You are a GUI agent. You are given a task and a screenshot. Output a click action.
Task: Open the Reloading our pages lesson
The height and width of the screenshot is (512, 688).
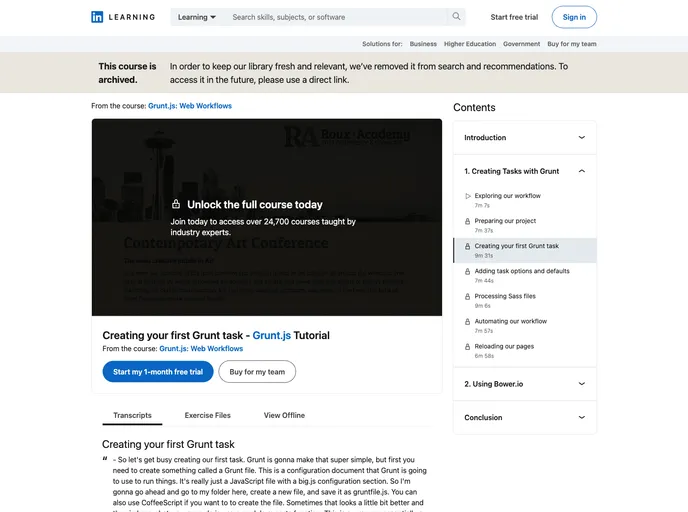tap(524, 351)
